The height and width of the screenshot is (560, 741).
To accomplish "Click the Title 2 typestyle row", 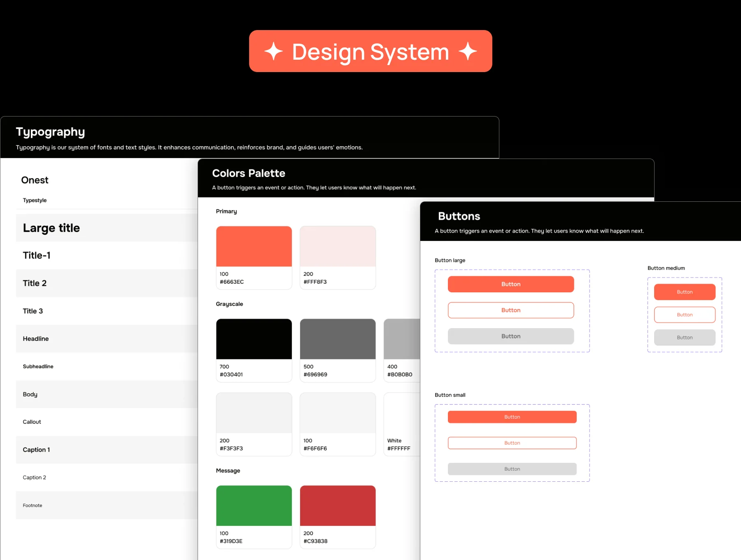I will pyautogui.click(x=107, y=283).
